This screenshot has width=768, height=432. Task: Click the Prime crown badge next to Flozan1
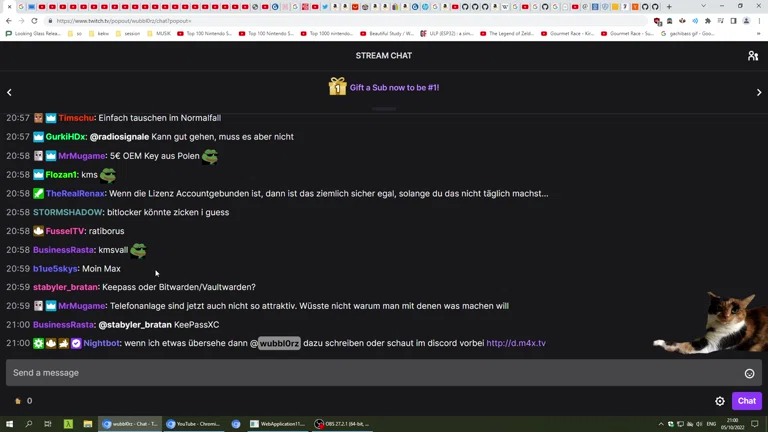tap(38, 174)
